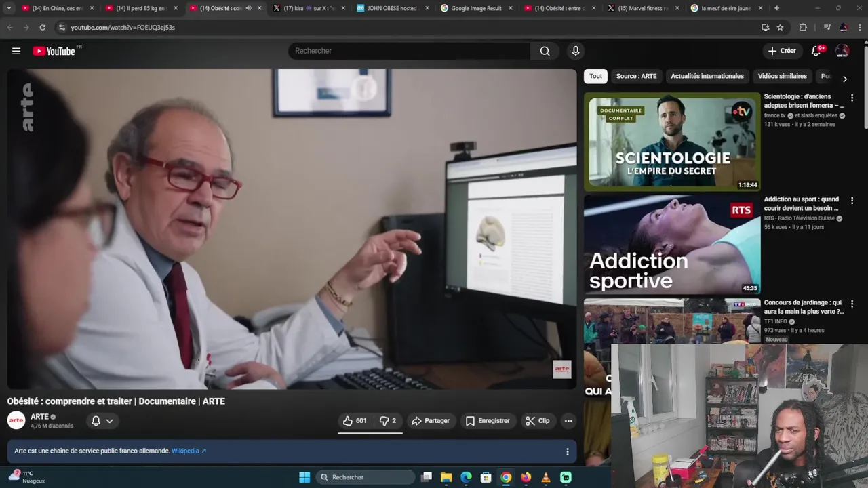Mute the playing Obésité tab

tap(248, 8)
